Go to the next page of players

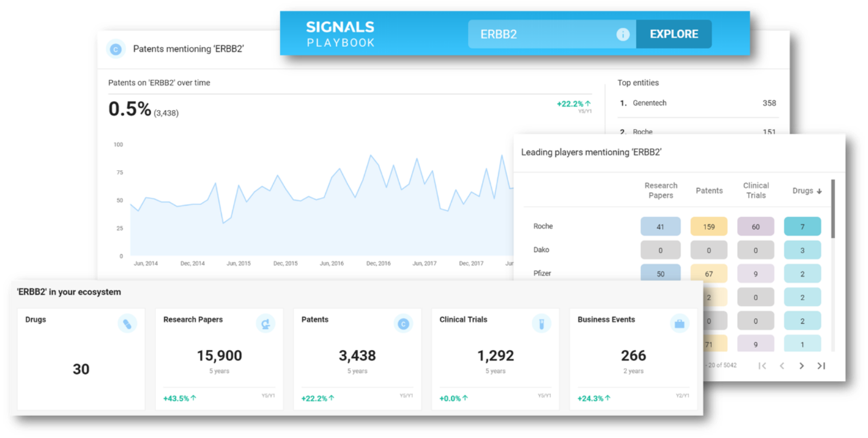[801, 366]
